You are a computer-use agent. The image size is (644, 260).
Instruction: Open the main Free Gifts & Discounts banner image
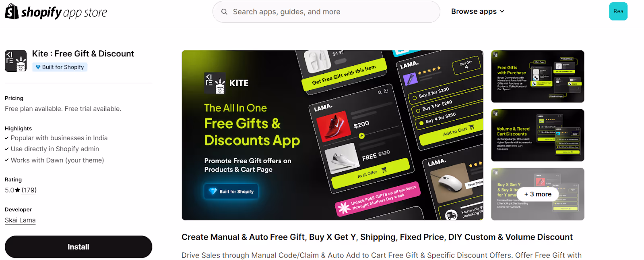tap(332, 135)
